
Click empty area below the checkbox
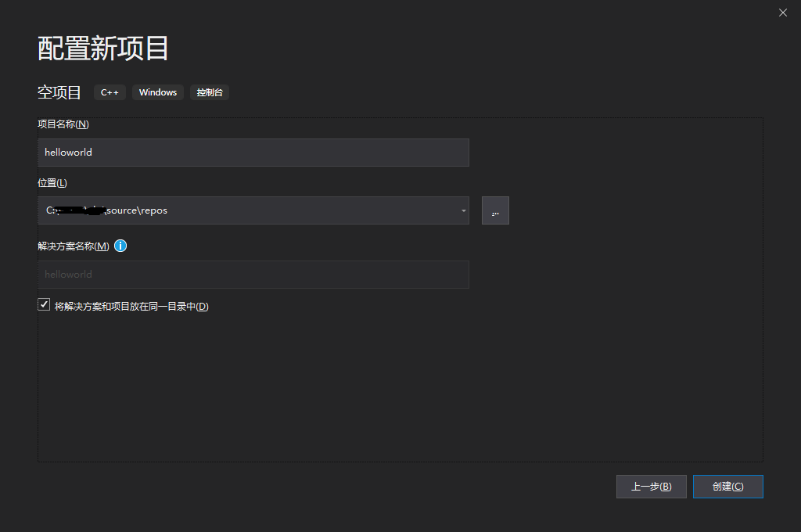point(400,388)
